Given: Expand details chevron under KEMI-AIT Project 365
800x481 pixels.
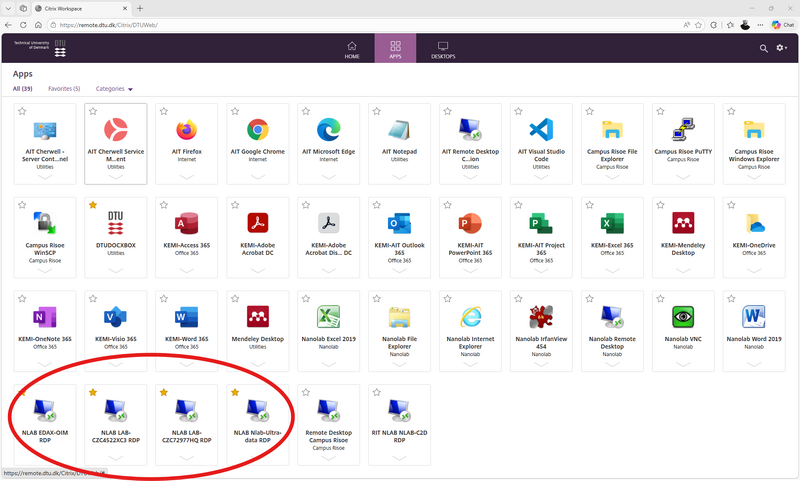Looking at the screenshot, I should [541, 271].
